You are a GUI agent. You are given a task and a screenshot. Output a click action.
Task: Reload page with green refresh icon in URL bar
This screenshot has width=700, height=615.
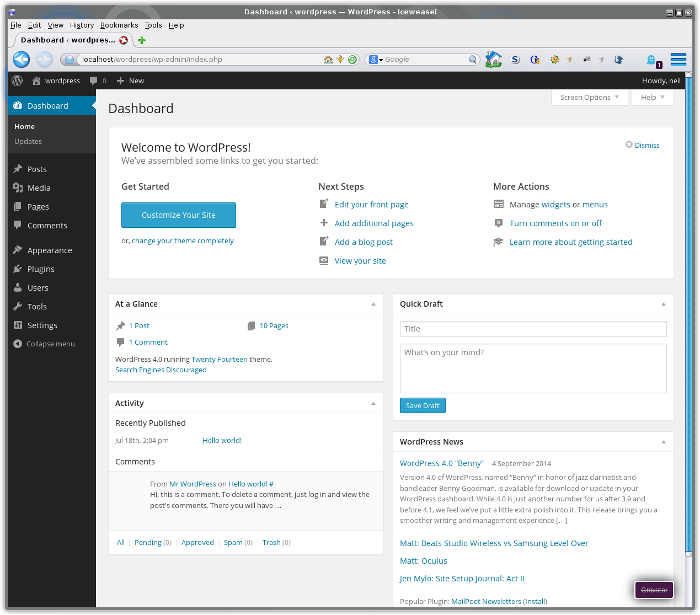point(352,59)
